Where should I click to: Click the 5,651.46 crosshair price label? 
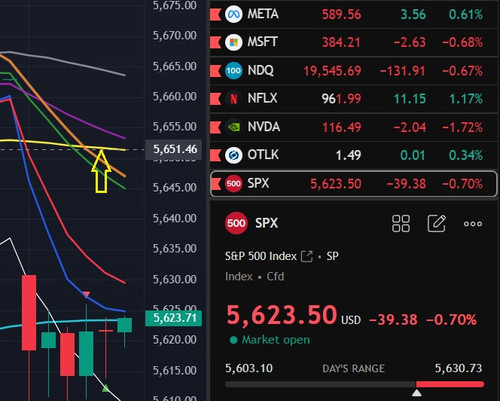(175, 149)
